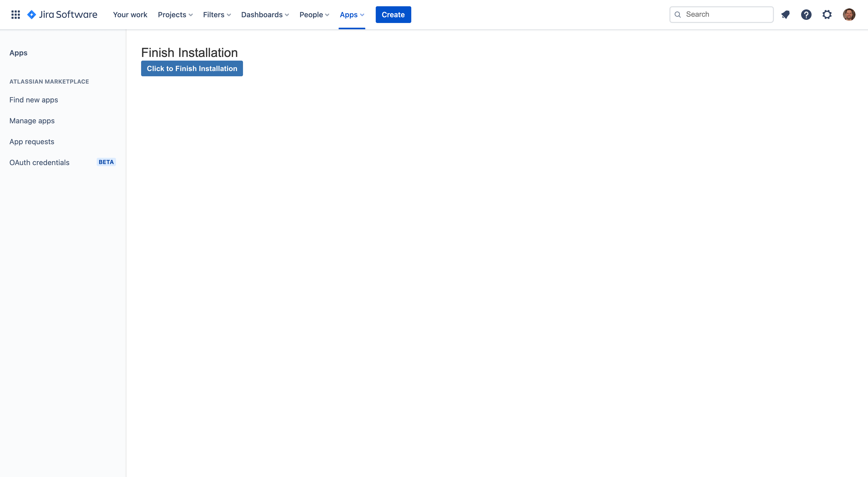Click the Jira Software logo
This screenshot has width=868, height=477.
coord(62,14)
